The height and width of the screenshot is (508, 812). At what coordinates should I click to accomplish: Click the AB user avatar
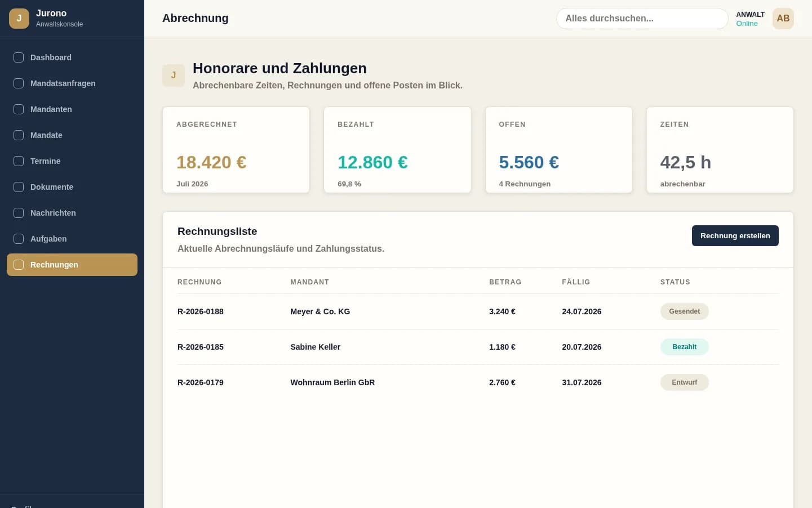783,19
